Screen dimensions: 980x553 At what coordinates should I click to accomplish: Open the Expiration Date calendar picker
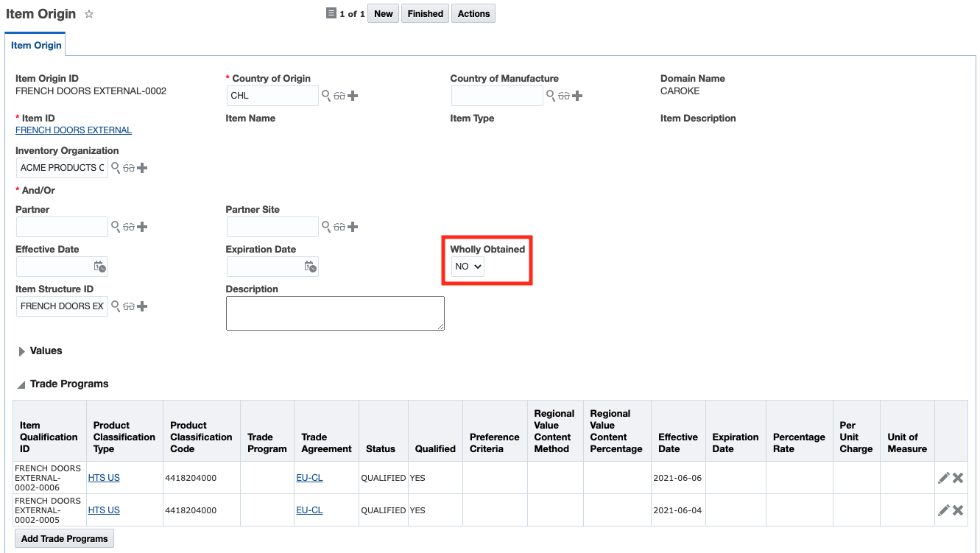coord(311,267)
